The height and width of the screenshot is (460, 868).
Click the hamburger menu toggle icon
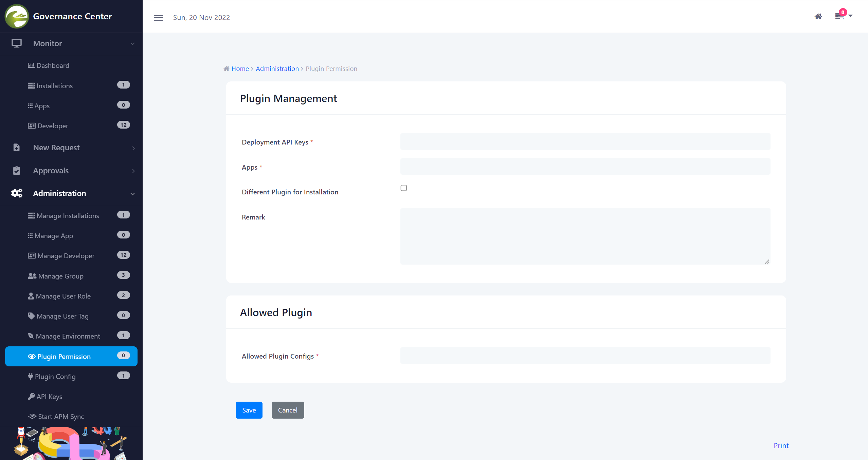pos(158,18)
